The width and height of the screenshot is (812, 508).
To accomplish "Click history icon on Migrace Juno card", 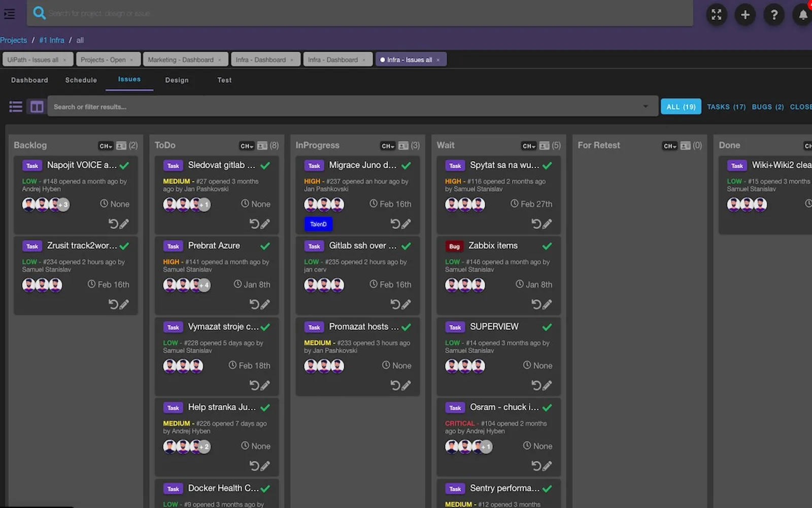I will coord(395,224).
